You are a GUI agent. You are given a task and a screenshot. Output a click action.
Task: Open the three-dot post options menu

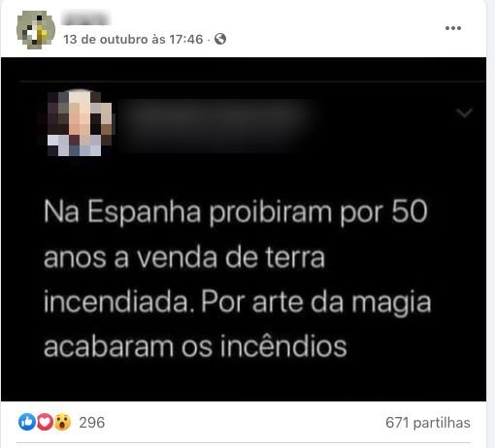point(453,28)
